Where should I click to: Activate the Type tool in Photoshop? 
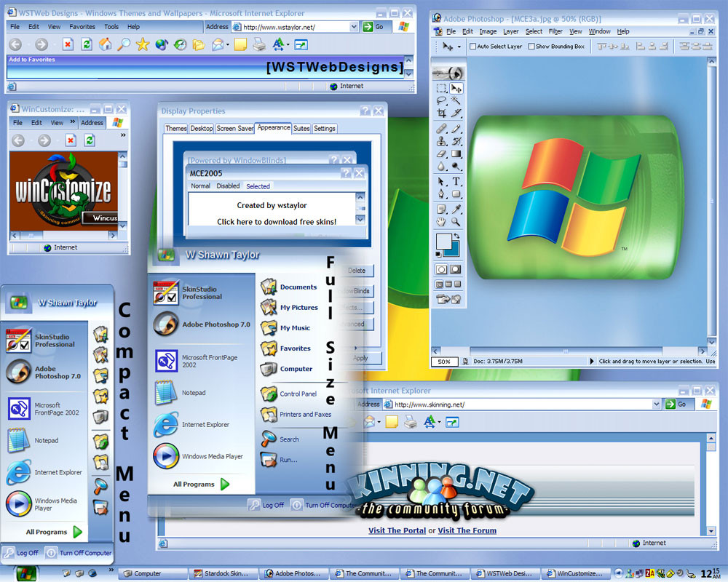point(456,181)
